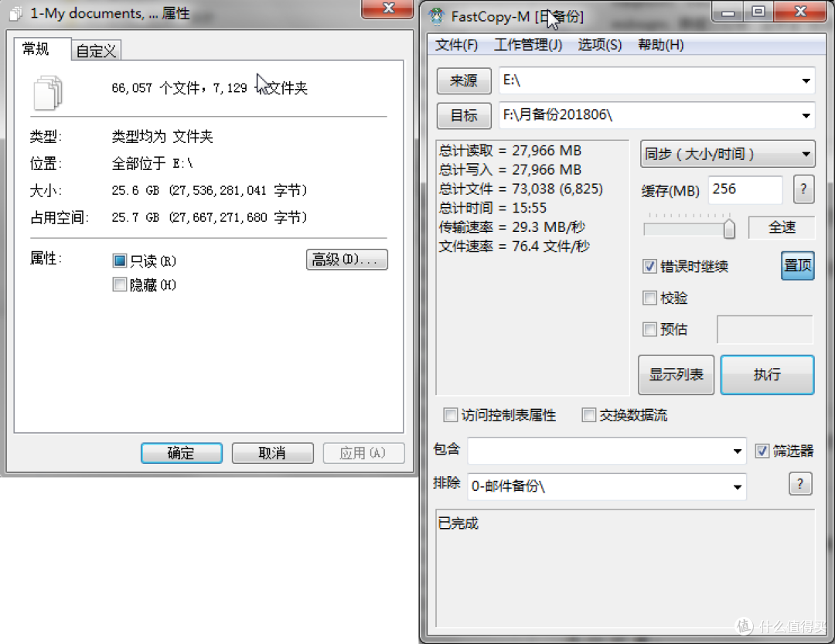Click the 总计时间 = 15:55 line
Screen dimensions: 835x644
[492, 208]
